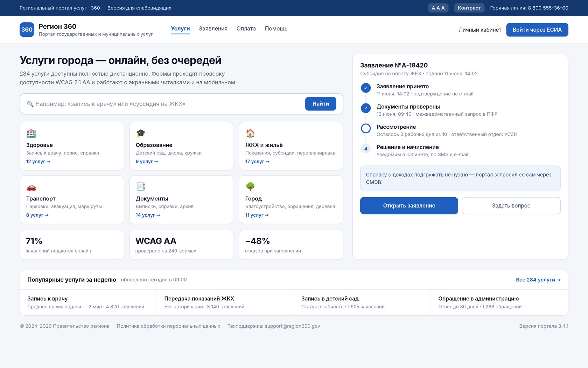The height and width of the screenshot is (368, 588).
Task: Open 9 услуг link under Образование
Action: [x=147, y=162]
